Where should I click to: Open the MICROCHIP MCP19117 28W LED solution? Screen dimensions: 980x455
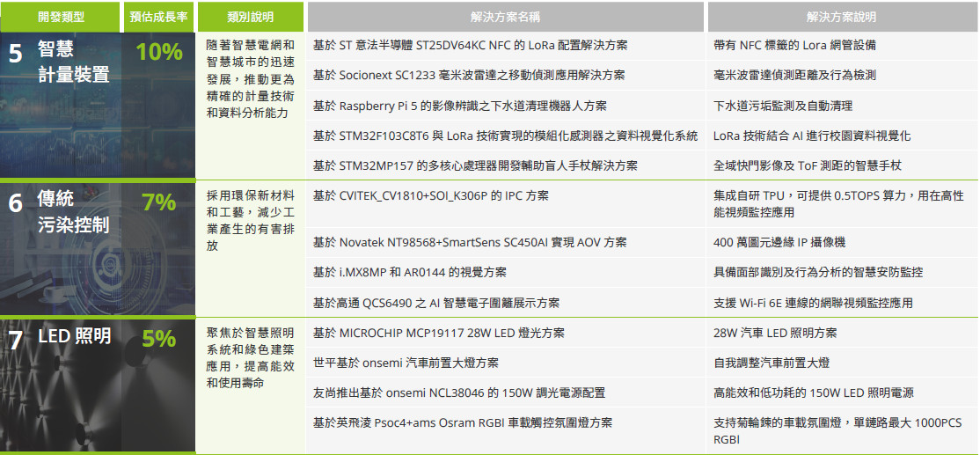[x=438, y=333]
